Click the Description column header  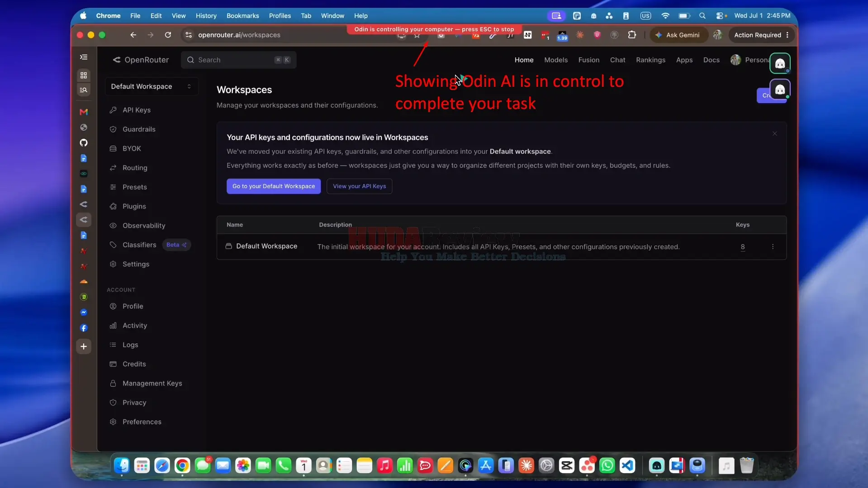tap(335, 225)
